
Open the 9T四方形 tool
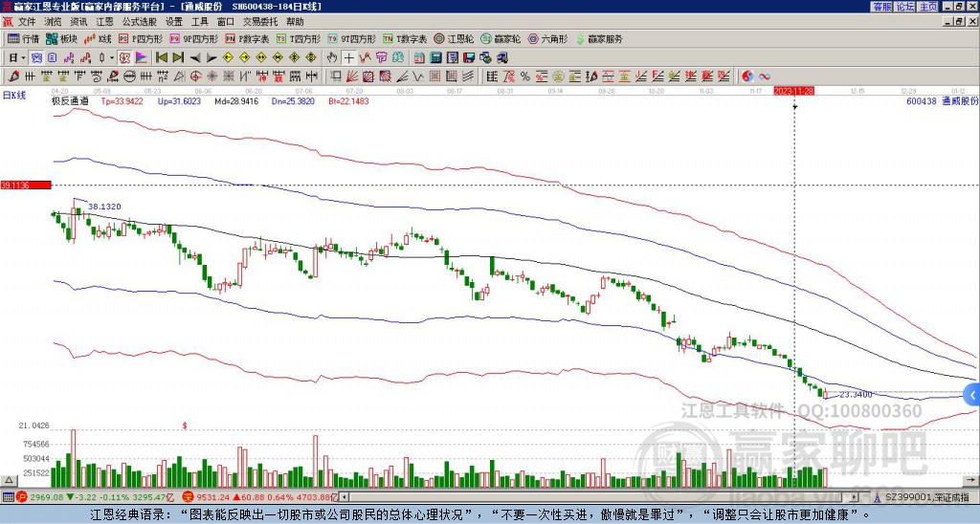pyautogui.click(x=352, y=38)
